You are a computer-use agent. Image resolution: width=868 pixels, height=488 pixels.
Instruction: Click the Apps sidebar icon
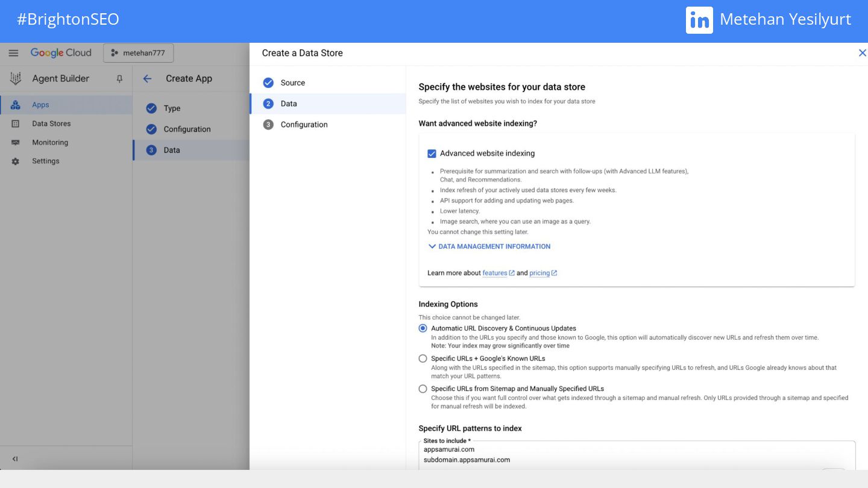16,105
